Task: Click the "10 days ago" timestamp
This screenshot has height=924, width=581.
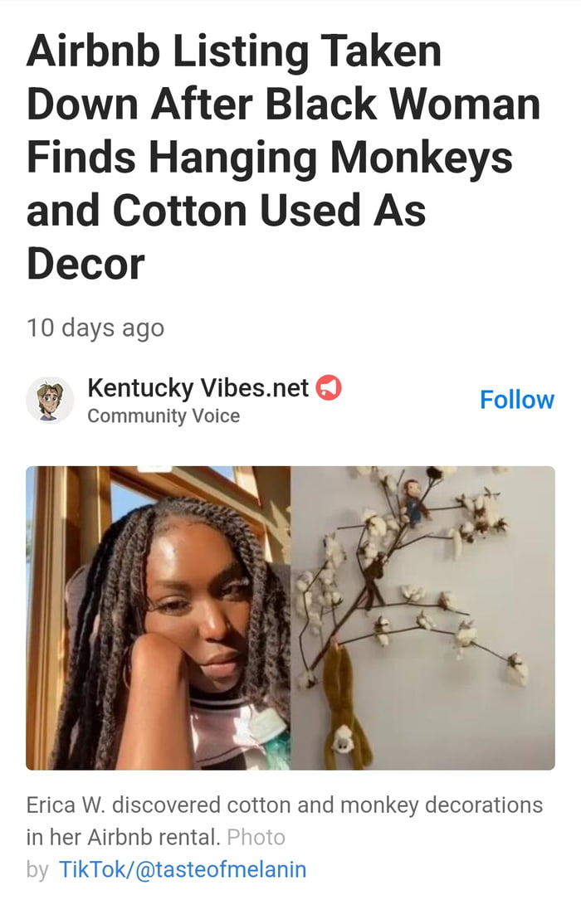Action: click(x=95, y=328)
